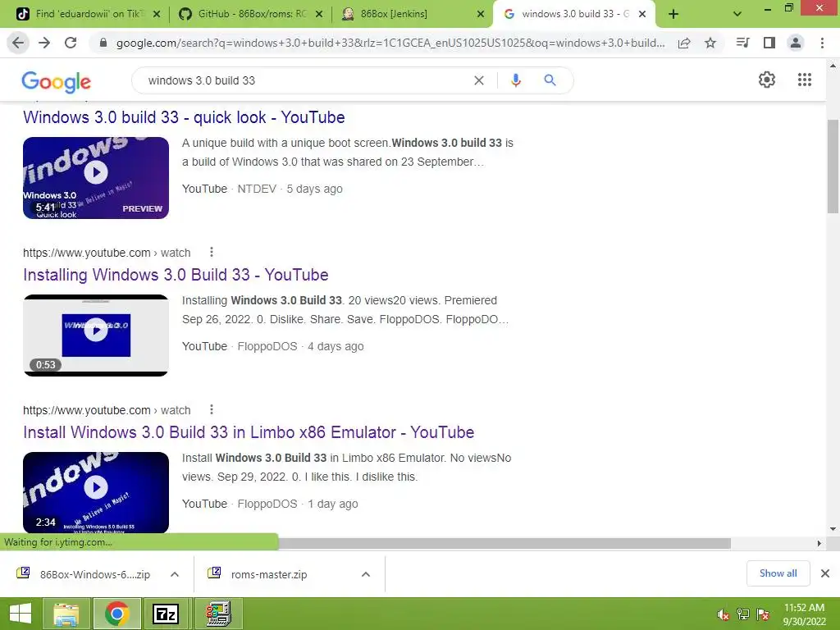Image resolution: width=840 pixels, height=630 pixels.
Task: Submit search with the magnifier icon
Action: [550, 80]
